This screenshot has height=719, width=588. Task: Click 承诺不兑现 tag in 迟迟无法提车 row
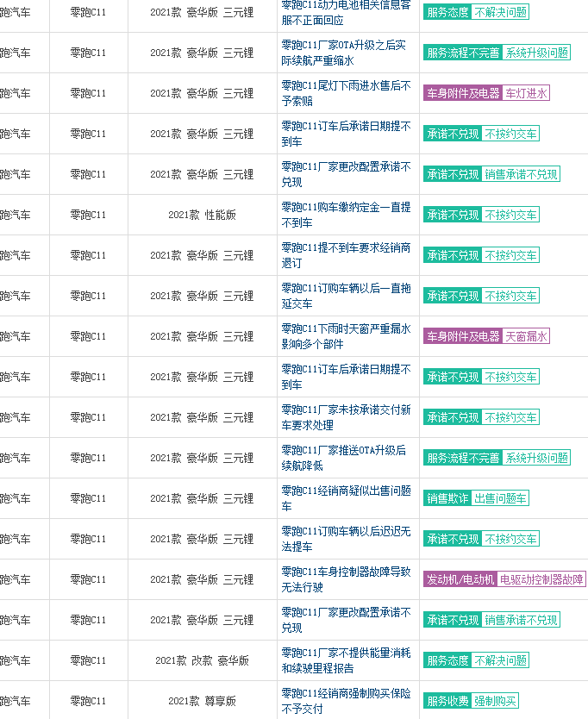453,539
